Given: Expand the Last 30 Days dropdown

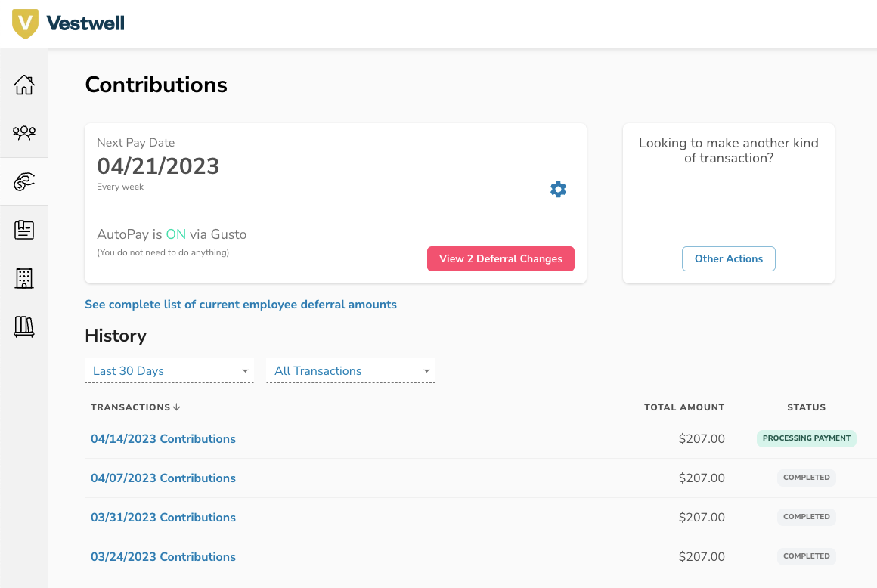Looking at the screenshot, I should [x=169, y=370].
